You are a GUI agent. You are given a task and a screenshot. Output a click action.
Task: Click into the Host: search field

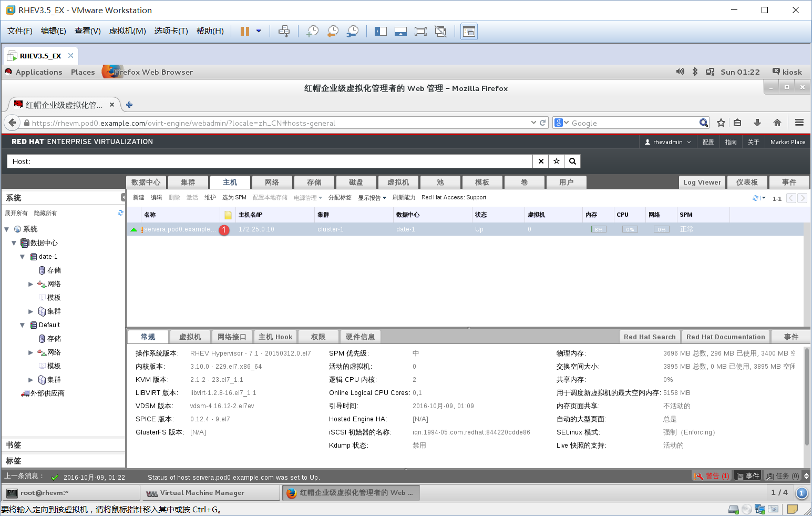[270, 161]
